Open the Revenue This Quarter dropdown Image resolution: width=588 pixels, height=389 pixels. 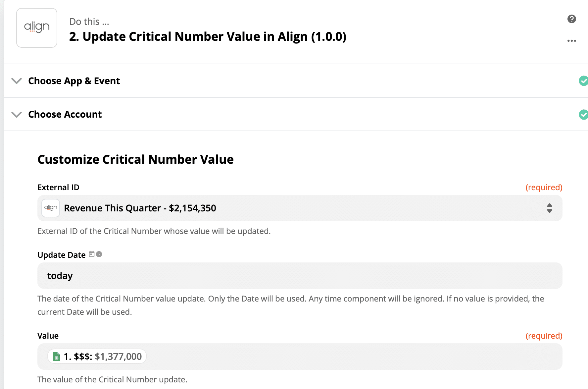coord(298,208)
